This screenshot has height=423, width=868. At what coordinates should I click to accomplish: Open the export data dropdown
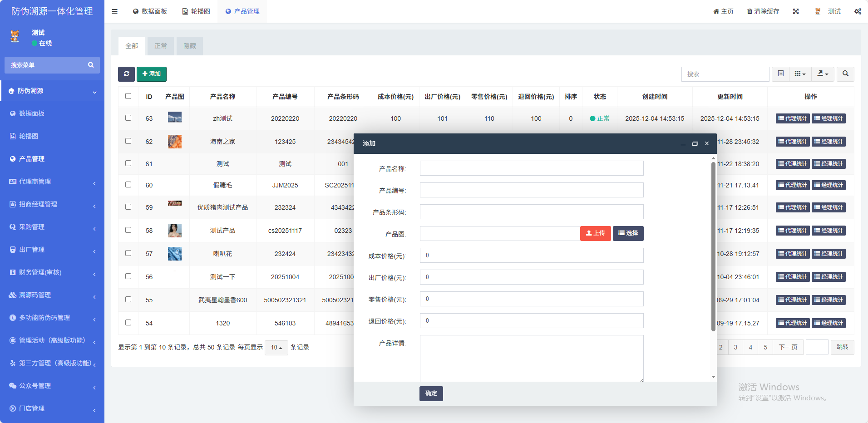823,74
